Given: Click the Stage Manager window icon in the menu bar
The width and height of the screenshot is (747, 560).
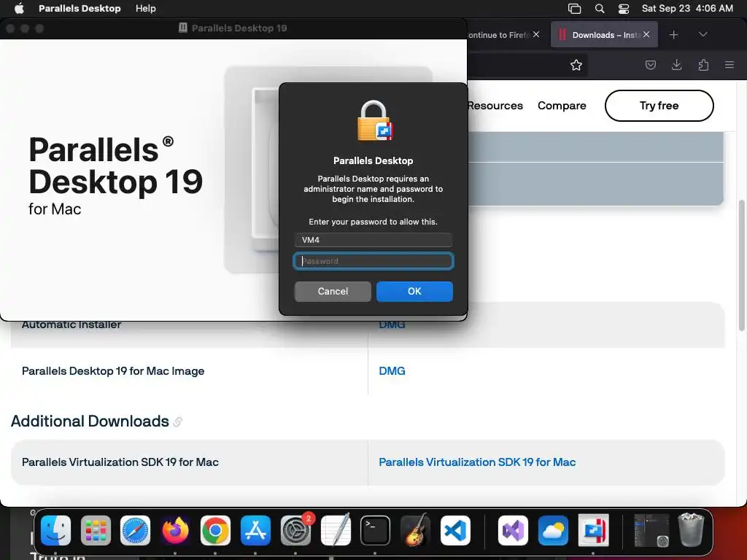Looking at the screenshot, I should point(575,8).
